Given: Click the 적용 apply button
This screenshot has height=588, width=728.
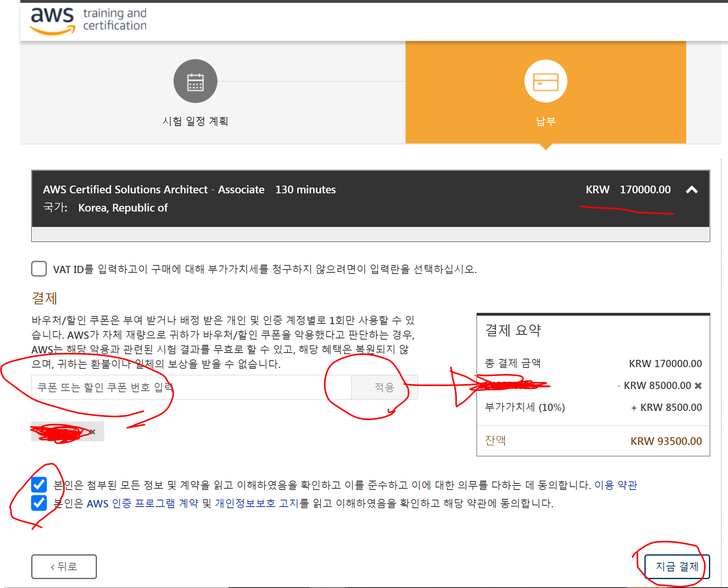Looking at the screenshot, I should [384, 387].
